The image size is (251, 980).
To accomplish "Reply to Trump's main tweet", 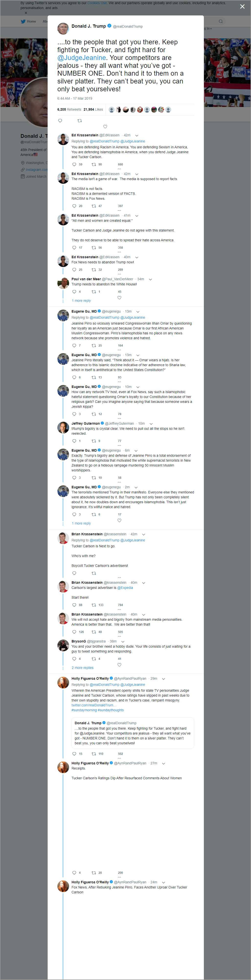I will click(x=60, y=121).
